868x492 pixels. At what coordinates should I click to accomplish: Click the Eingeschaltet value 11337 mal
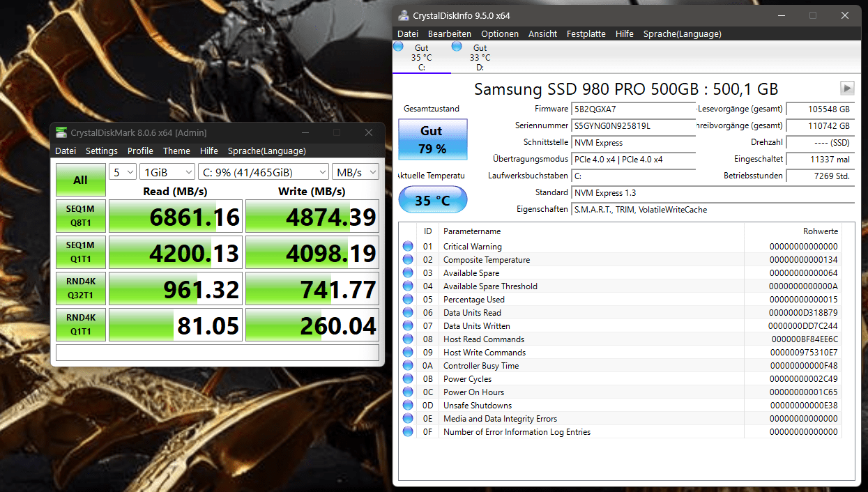click(x=820, y=159)
